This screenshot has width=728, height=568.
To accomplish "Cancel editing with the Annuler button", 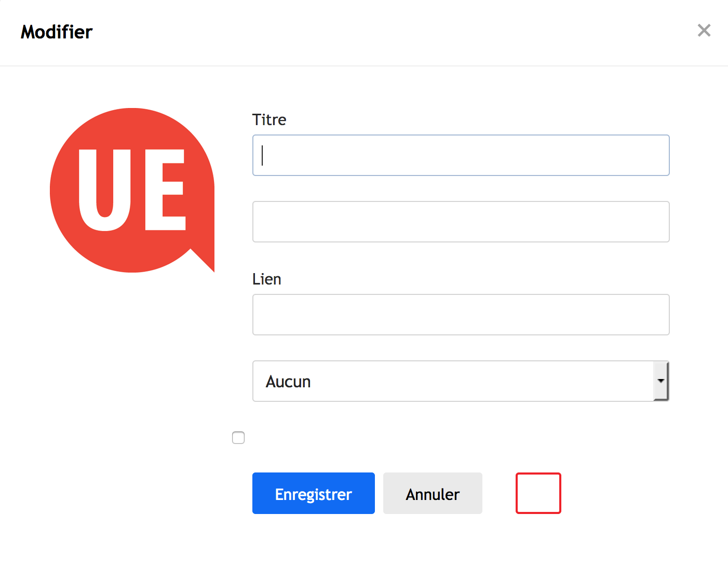I will (x=433, y=493).
